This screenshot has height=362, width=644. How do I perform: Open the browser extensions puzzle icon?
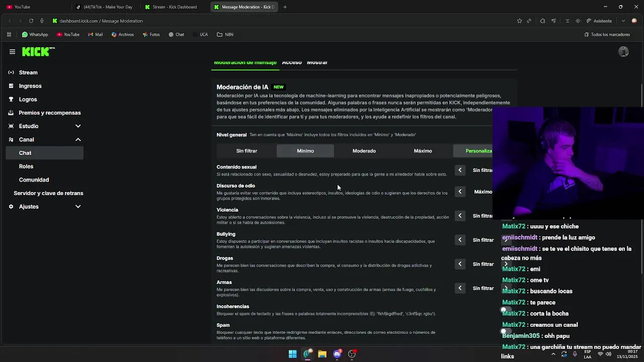[542, 21]
